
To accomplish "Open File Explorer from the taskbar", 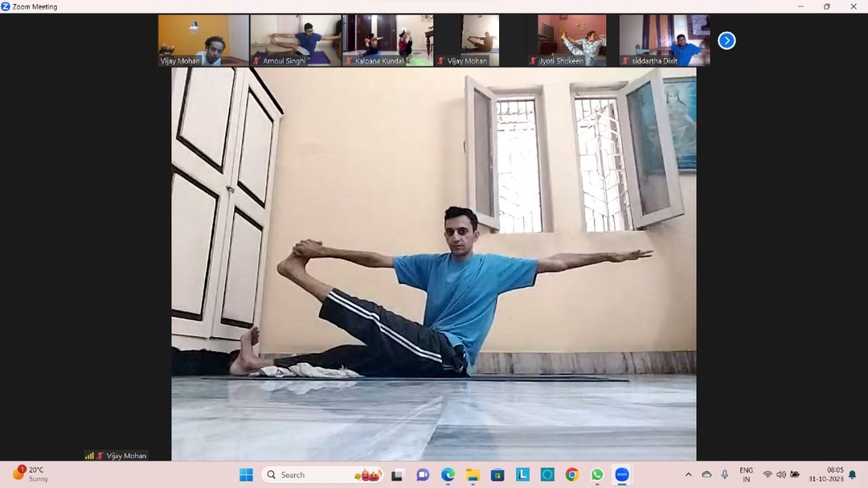I will [x=473, y=474].
